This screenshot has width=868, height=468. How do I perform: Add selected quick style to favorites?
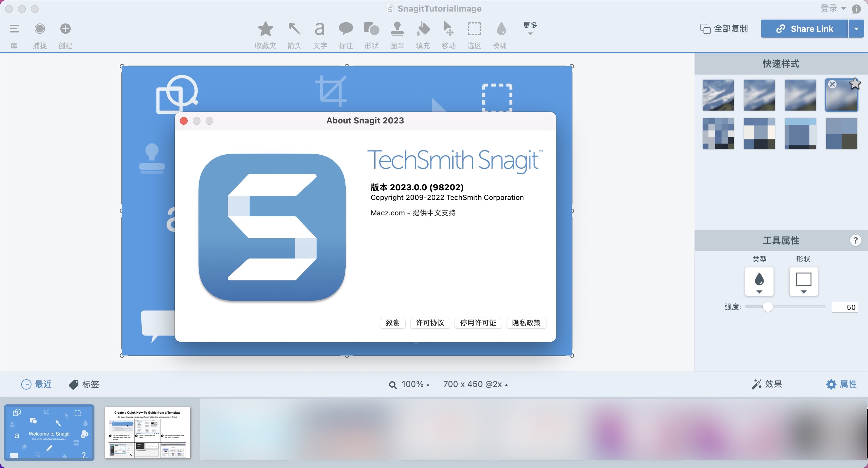[x=855, y=84]
